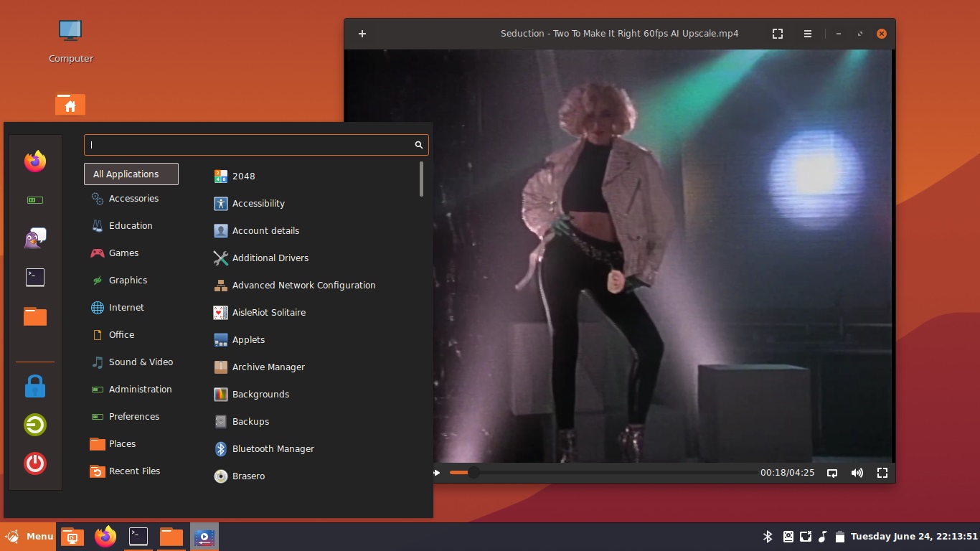Toggle fullscreen from player title bar
The image size is (980, 551).
click(778, 34)
